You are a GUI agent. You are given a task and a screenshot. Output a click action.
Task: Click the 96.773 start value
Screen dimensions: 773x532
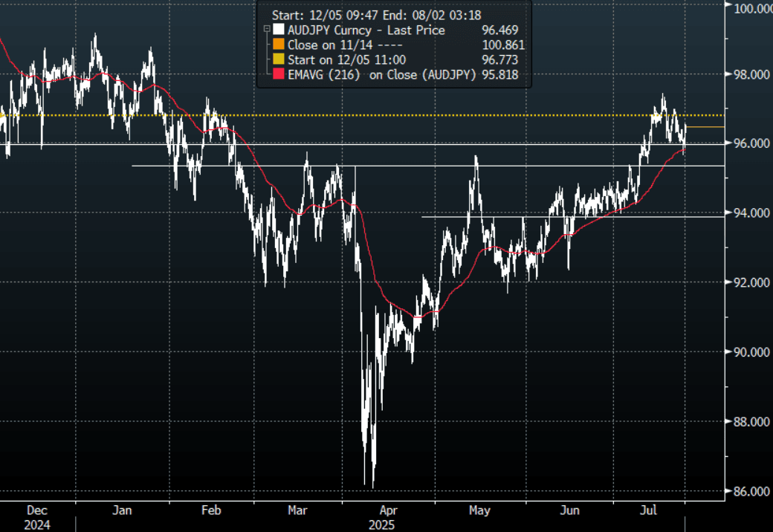tap(499, 59)
